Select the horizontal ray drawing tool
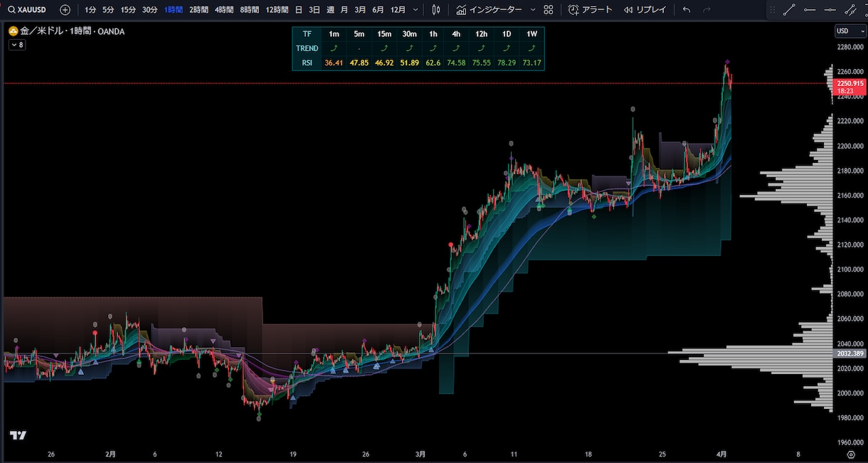This screenshot has width=868, height=463. click(x=810, y=10)
